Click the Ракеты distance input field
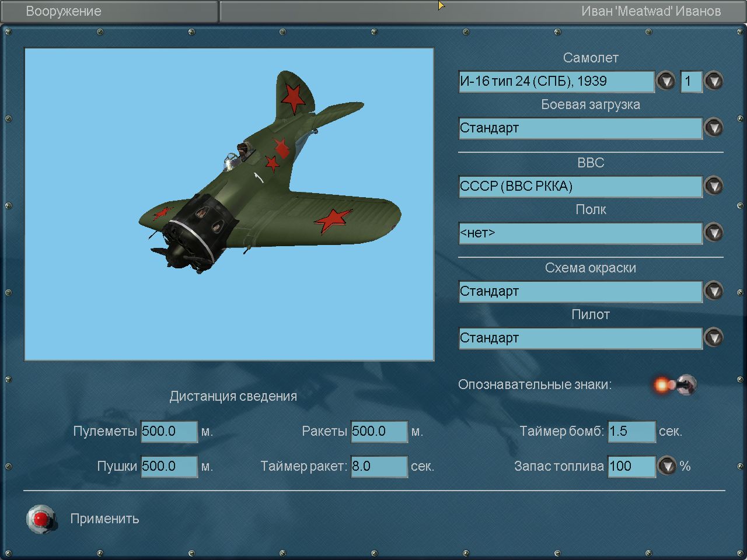 click(x=379, y=432)
